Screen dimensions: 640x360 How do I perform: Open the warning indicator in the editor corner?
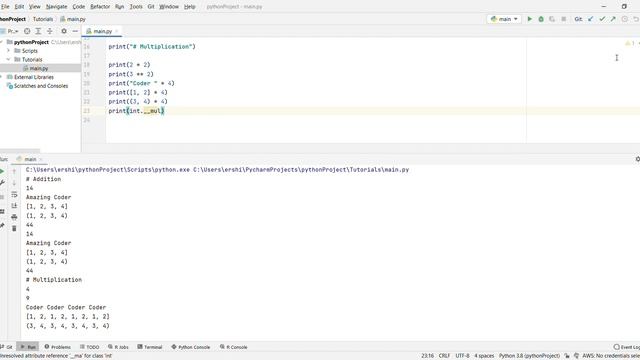tap(630, 43)
